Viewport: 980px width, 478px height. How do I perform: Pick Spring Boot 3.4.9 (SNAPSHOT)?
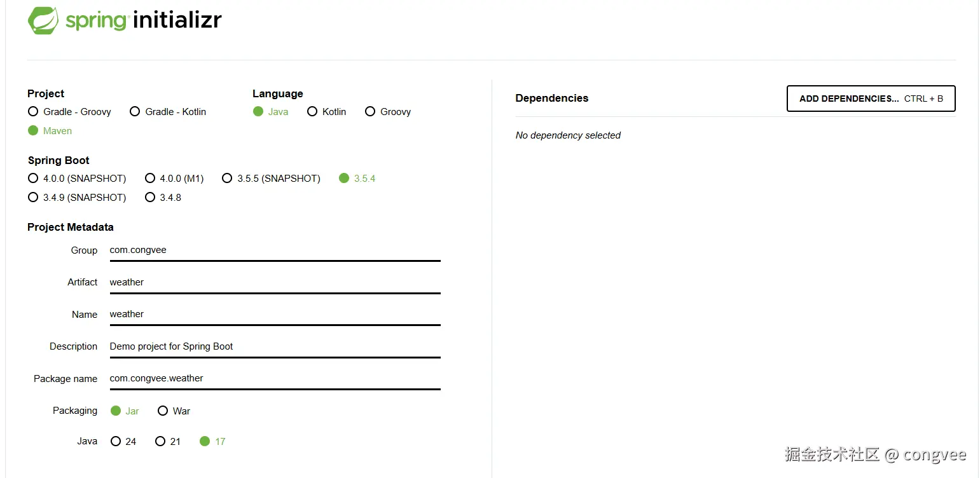coord(77,198)
